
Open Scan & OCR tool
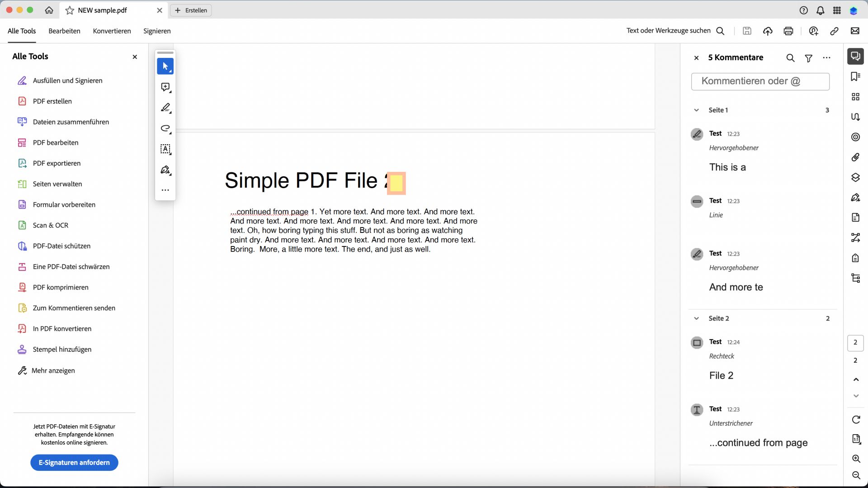tap(43, 225)
